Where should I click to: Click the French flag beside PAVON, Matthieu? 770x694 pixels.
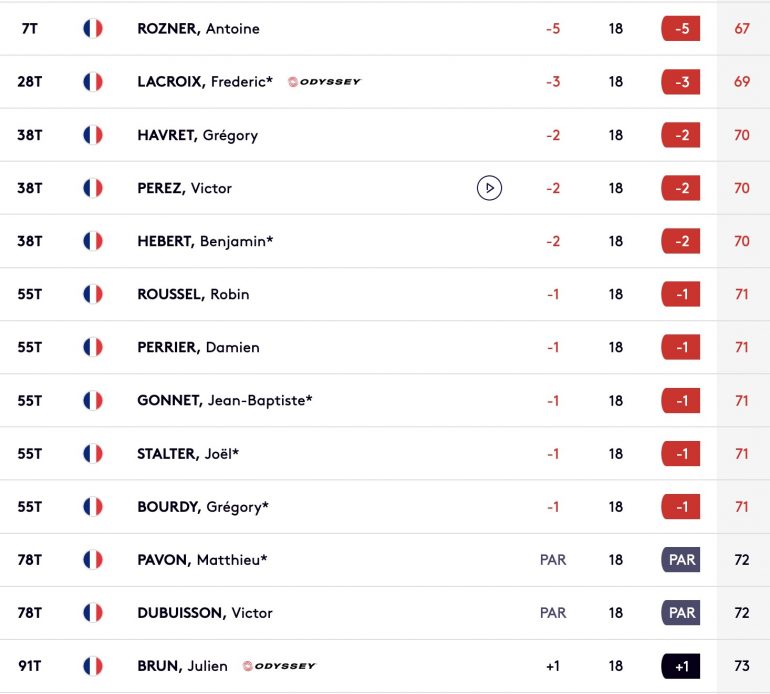pyautogui.click(x=93, y=559)
